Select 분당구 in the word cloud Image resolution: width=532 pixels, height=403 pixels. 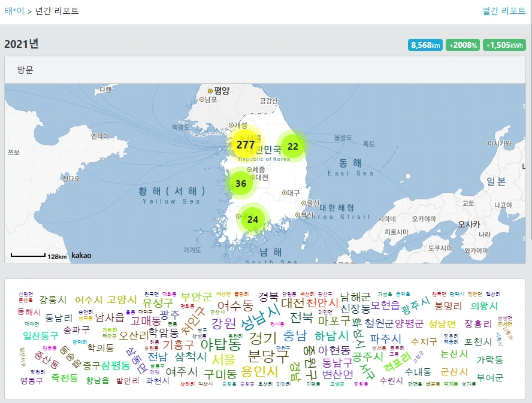tap(268, 356)
